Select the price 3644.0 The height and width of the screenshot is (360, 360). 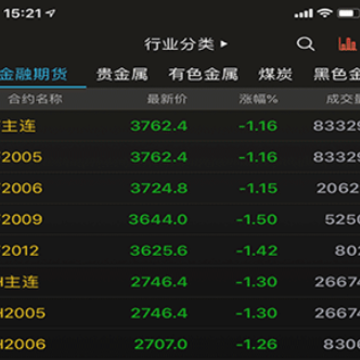pos(158,220)
